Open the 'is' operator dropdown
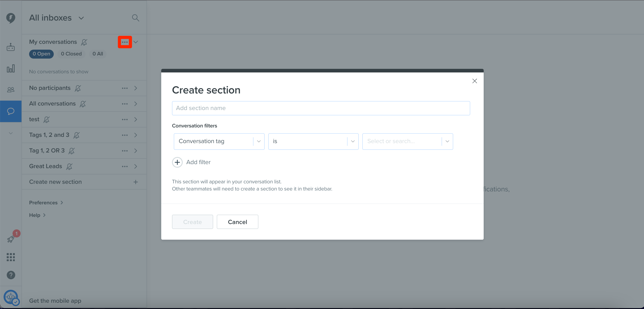This screenshot has height=309, width=644. (313, 141)
